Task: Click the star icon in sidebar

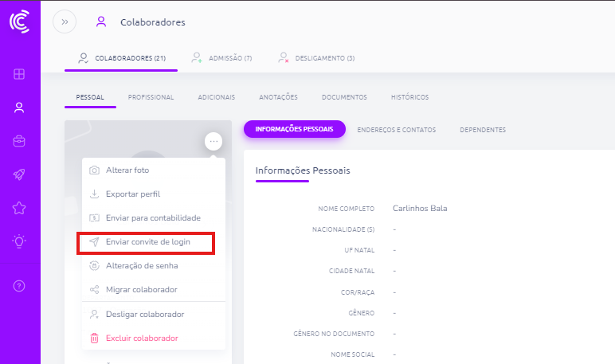Action: [x=19, y=208]
